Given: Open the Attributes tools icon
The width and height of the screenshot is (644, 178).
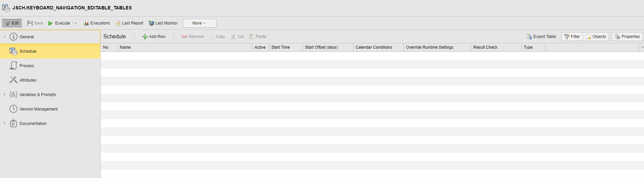Looking at the screenshot, I should coord(13,80).
